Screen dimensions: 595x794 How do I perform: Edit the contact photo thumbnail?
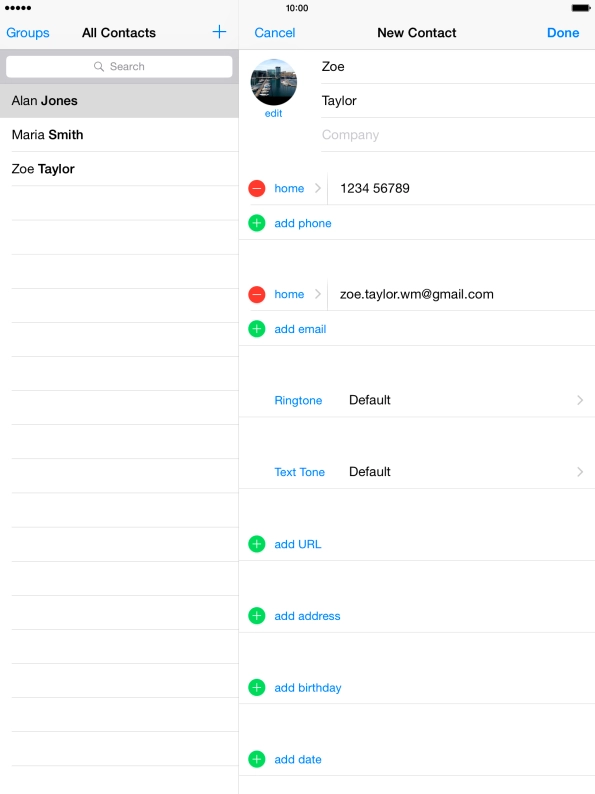273,82
